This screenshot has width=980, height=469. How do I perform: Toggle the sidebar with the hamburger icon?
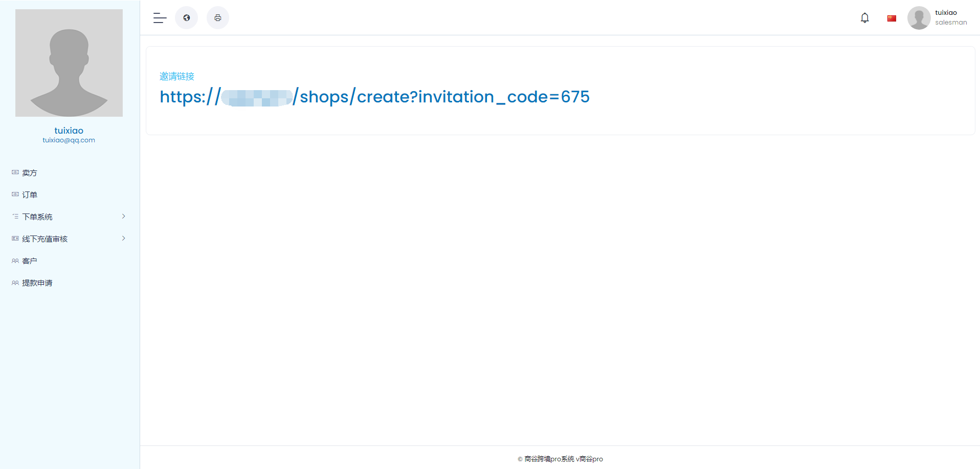[x=160, y=18]
